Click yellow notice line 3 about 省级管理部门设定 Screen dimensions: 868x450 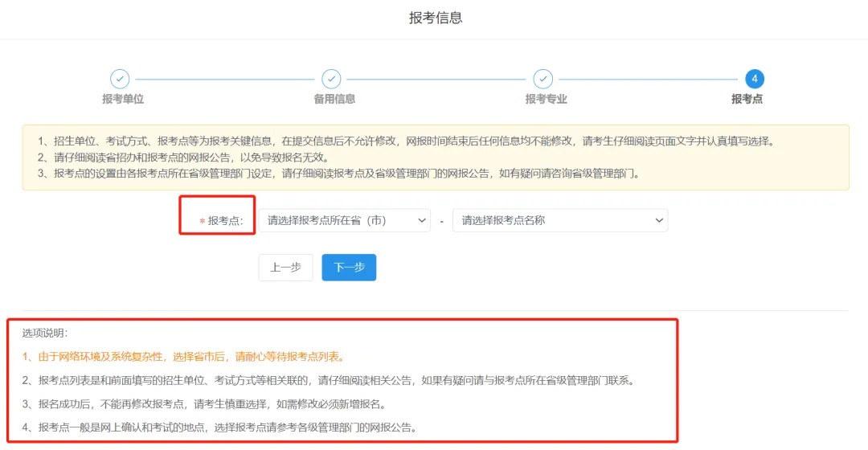click(341, 174)
